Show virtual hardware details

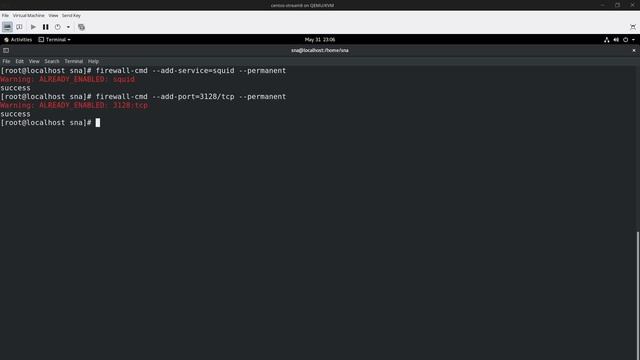click(19, 27)
